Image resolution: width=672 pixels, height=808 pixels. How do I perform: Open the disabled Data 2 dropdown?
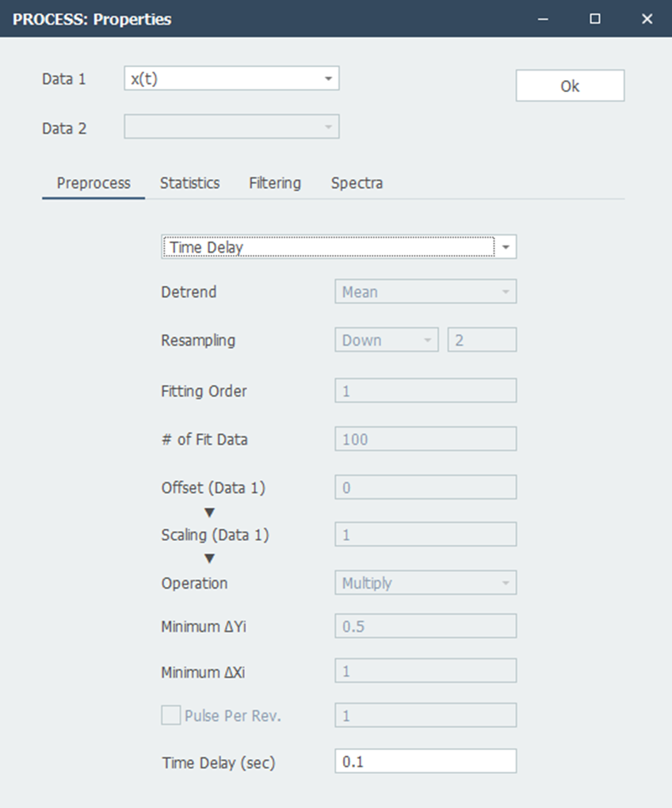pos(231,128)
